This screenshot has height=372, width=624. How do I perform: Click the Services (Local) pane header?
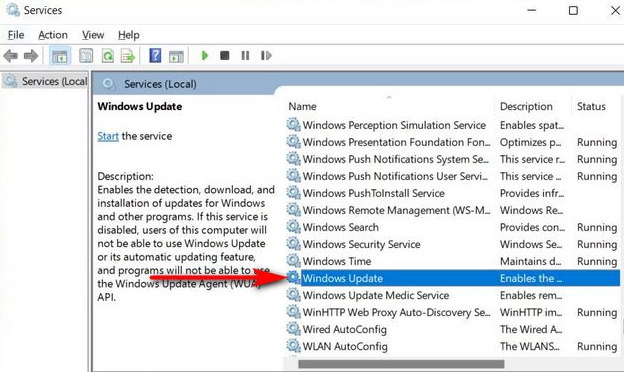160,84
